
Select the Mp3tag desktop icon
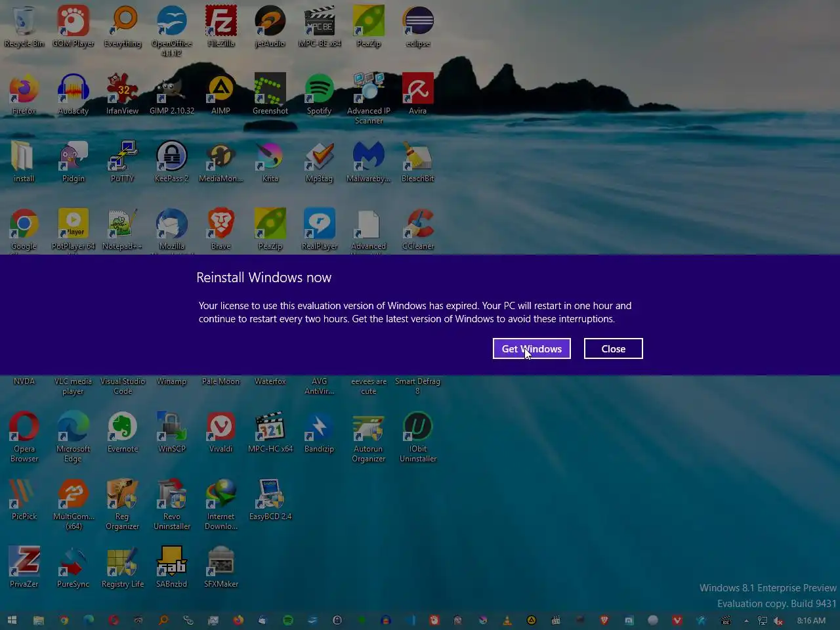pos(320,162)
